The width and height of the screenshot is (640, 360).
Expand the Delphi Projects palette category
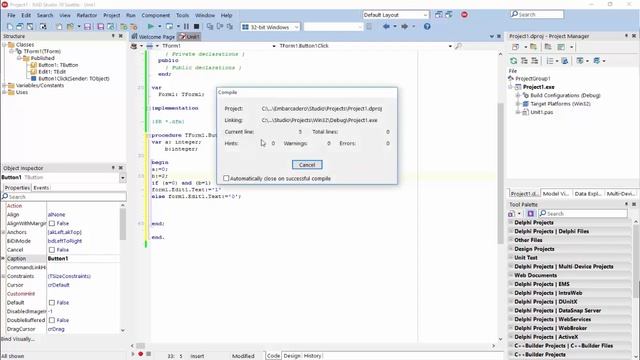pyautogui.click(x=511, y=222)
